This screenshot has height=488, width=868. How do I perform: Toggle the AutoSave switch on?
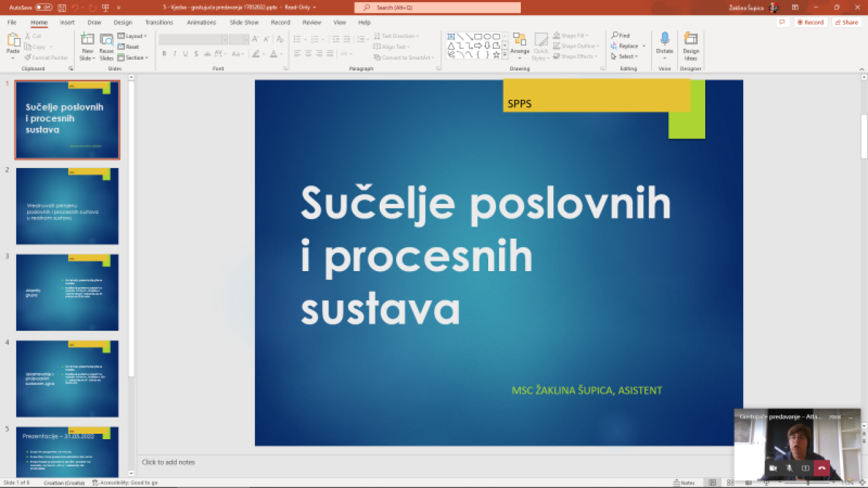(44, 7)
